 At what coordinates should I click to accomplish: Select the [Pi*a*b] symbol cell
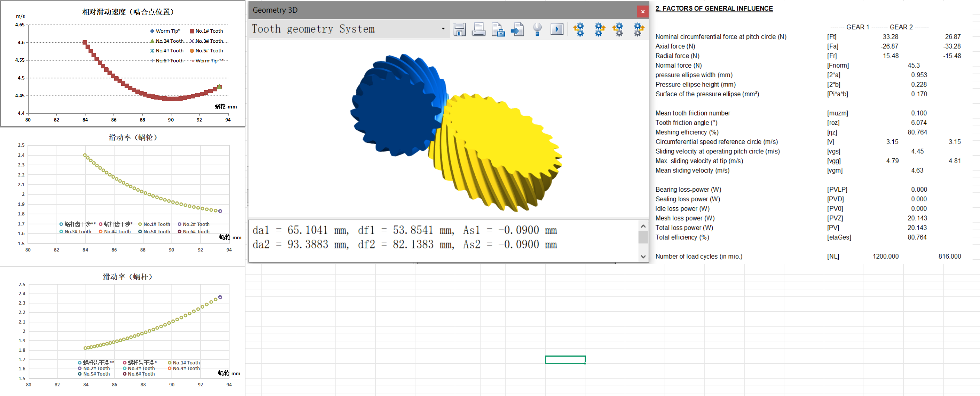pyautogui.click(x=837, y=94)
